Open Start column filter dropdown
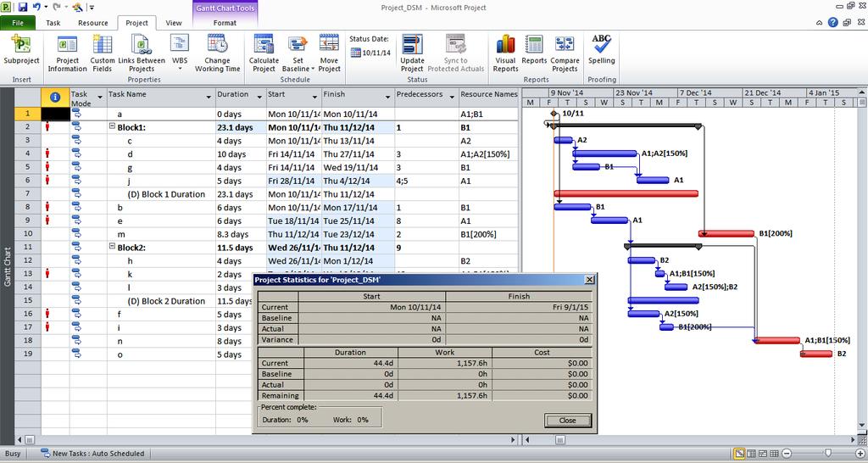Screen dimensions: 868x463 click(315, 97)
